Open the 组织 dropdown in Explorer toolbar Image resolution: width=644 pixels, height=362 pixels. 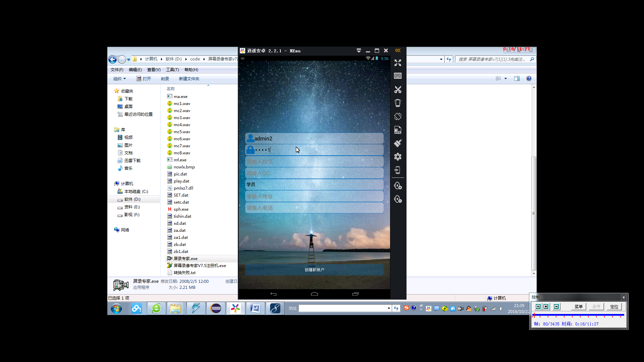pos(119,79)
